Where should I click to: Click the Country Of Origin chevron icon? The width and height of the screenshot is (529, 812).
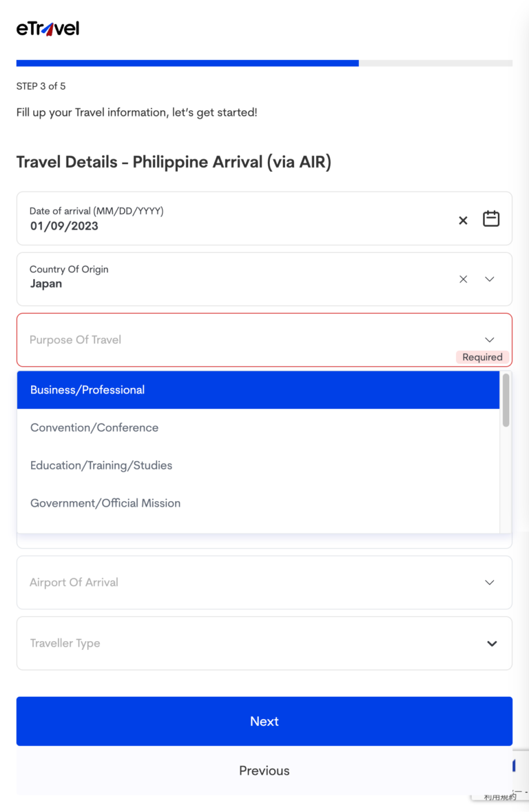pyautogui.click(x=489, y=279)
